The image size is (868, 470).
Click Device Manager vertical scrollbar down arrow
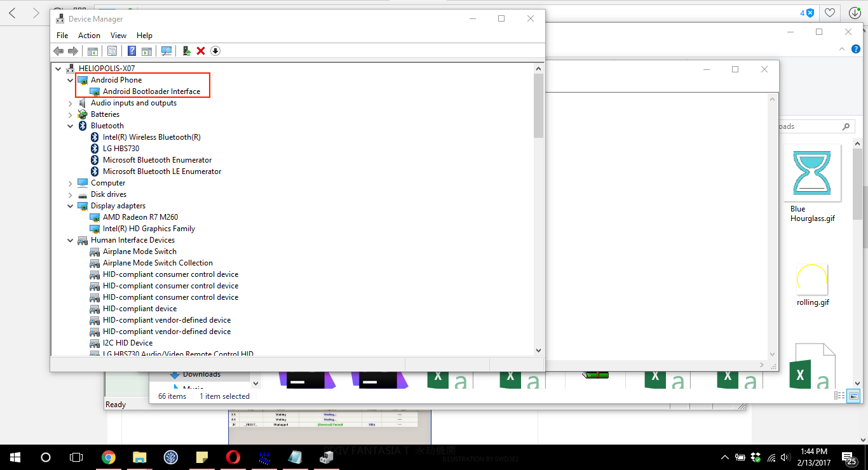coord(539,350)
